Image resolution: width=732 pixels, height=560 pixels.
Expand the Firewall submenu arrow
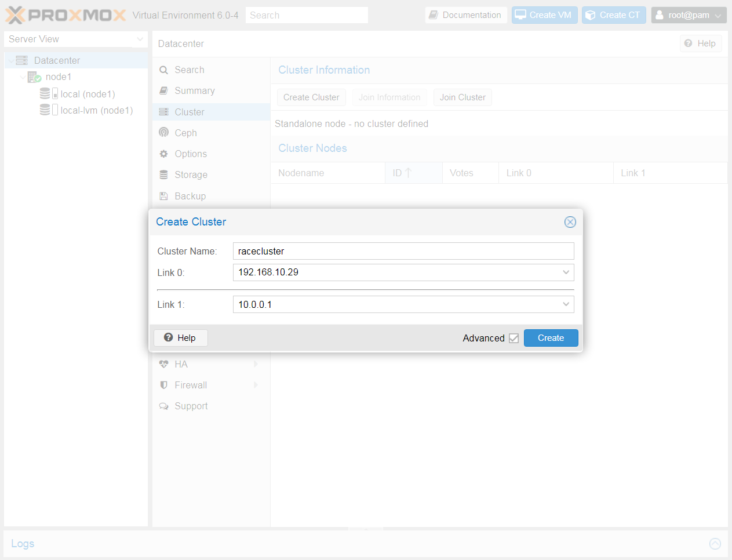(256, 385)
